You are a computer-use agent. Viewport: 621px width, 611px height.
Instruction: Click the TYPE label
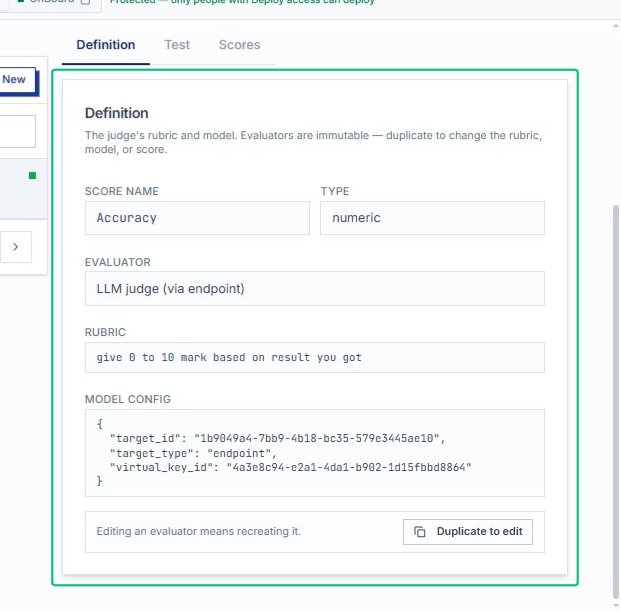point(335,191)
